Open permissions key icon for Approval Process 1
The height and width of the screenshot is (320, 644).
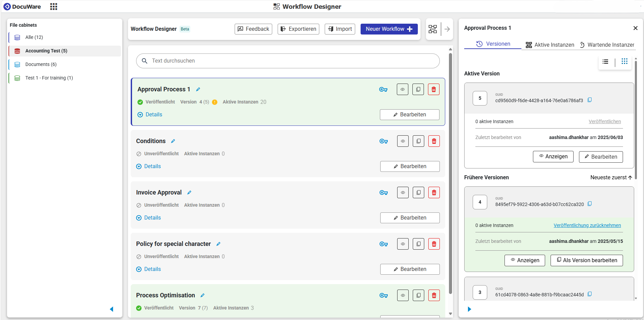tap(383, 89)
